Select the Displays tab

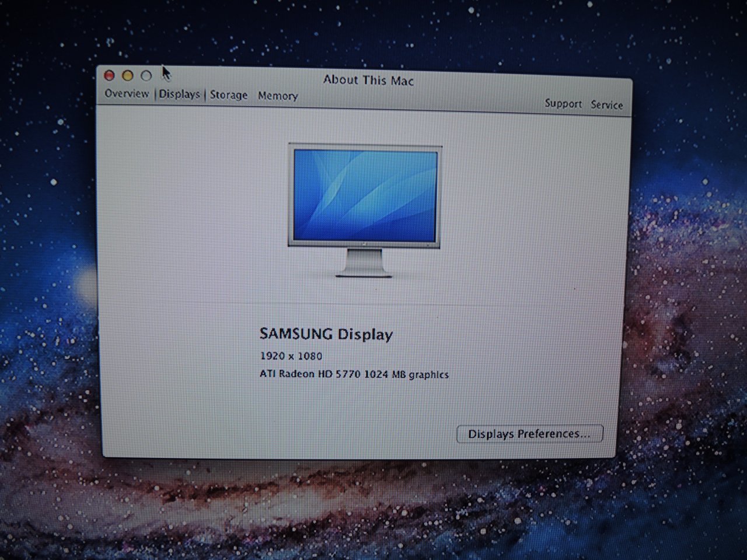179,94
